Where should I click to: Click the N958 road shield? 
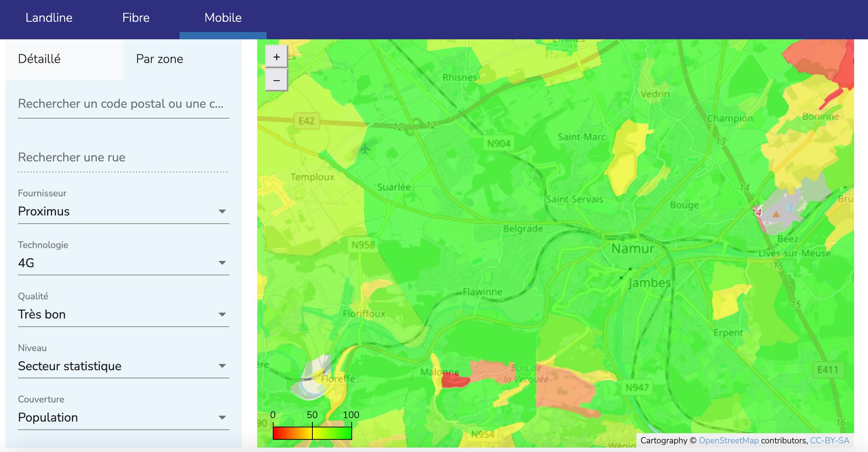pos(363,245)
